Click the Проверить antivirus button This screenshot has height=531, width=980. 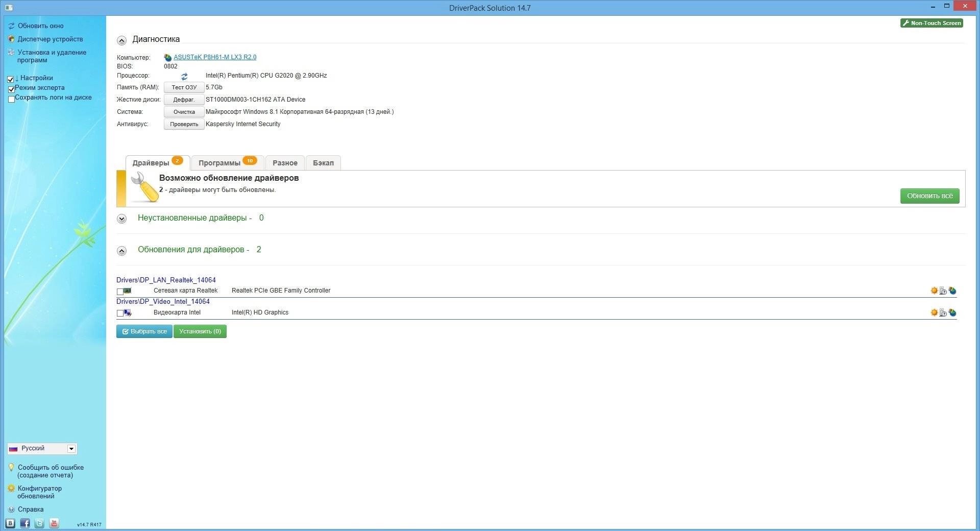(184, 124)
